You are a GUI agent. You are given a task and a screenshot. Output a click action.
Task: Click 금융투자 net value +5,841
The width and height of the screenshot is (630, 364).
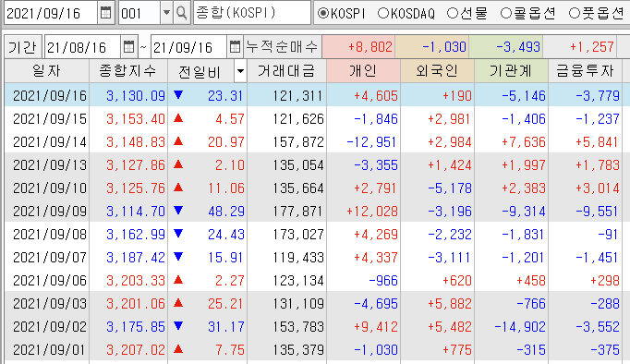pyautogui.click(x=598, y=142)
